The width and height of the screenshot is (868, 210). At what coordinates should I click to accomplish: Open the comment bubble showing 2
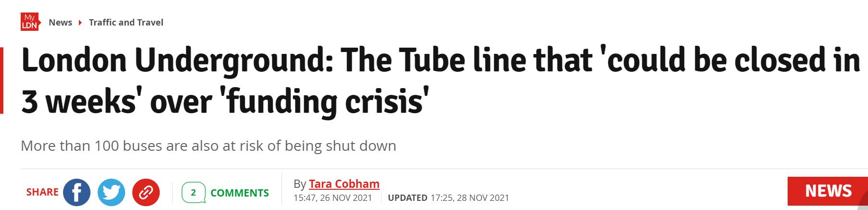193,193
